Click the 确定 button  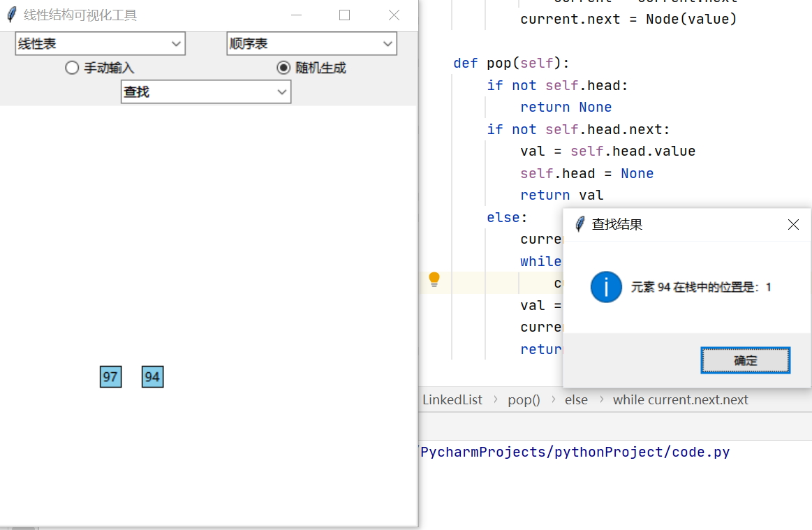745,361
